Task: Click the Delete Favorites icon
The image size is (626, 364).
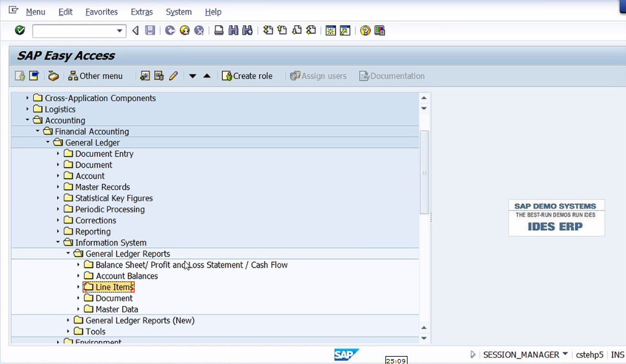Action: (159, 76)
